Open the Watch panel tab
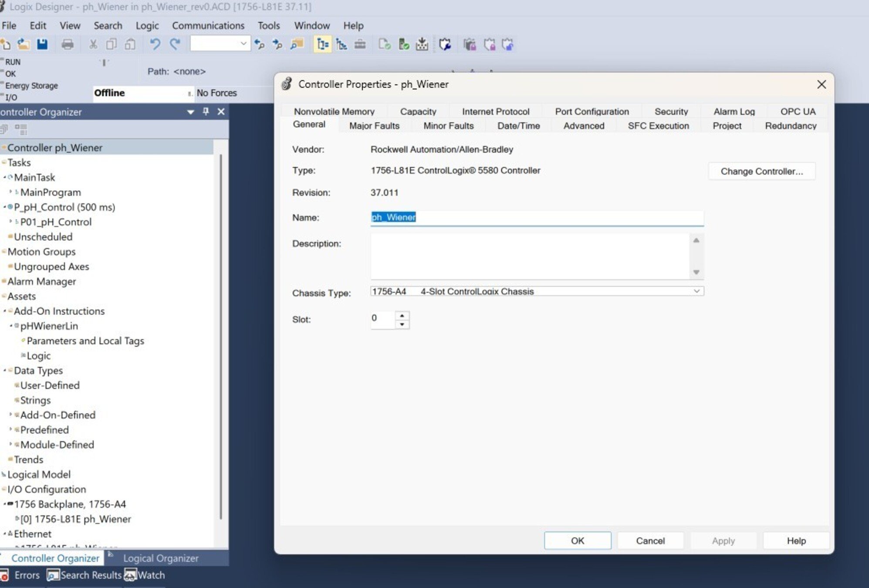869x588 pixels. pyautogui.click(x=145, y=575)
